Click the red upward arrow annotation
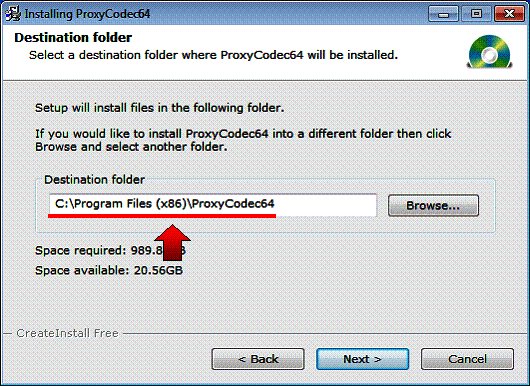 [172, 242]
